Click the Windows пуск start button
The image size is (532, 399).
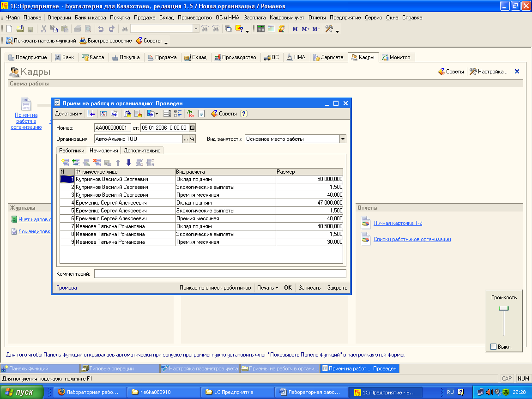point(22,392)
